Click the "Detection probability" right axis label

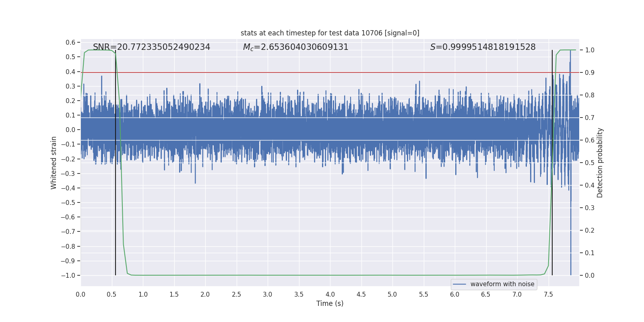pos(600,163)
